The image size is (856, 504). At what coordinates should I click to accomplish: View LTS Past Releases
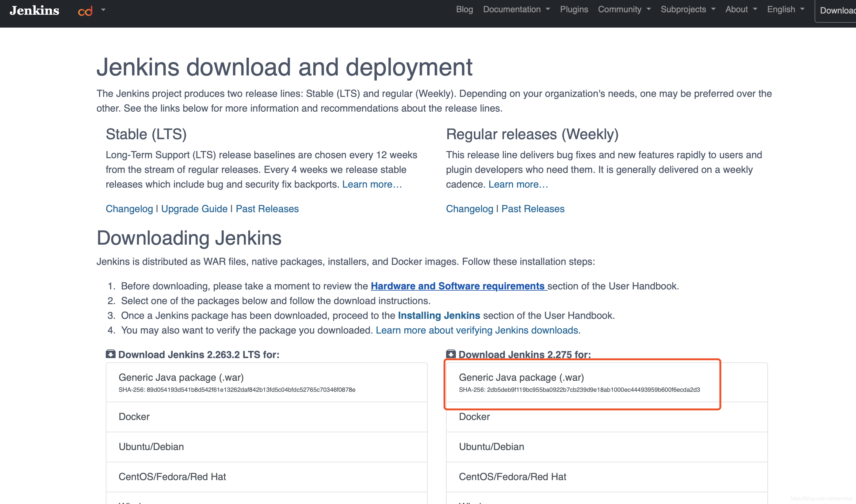[x=267, y=209]
